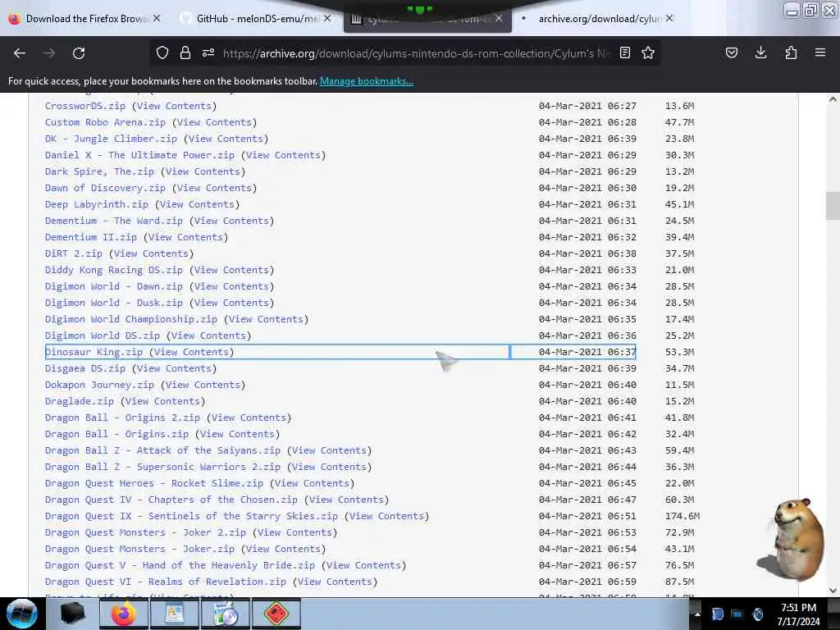Open the red diamond taskbar application
This screenshot has height=630, width=840.
(x=276, y=614)
